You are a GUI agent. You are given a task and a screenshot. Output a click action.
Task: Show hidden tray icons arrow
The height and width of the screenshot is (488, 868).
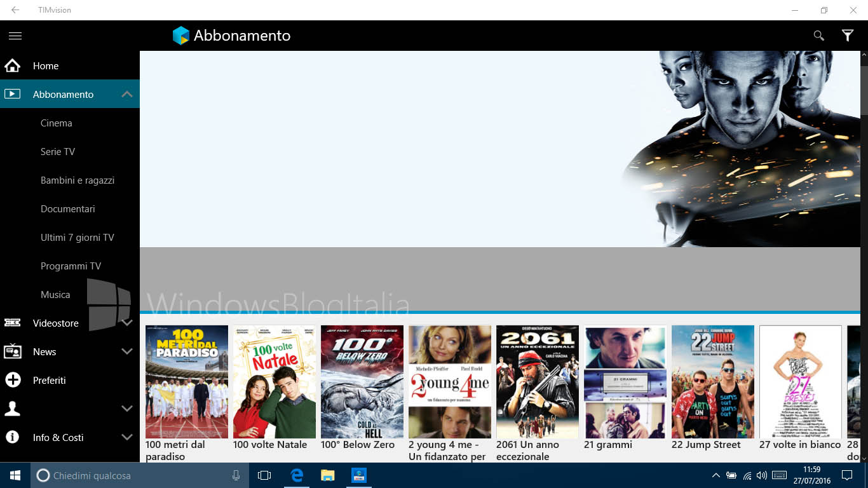716,475
